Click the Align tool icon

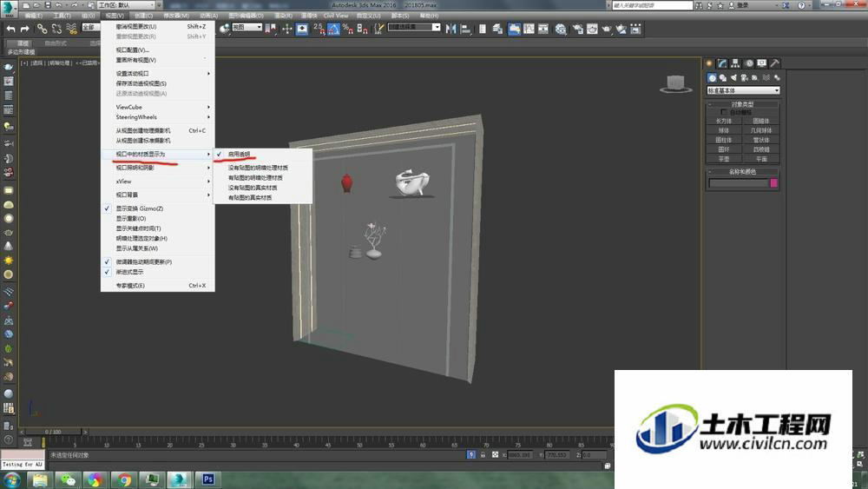(x=465, y=29)
